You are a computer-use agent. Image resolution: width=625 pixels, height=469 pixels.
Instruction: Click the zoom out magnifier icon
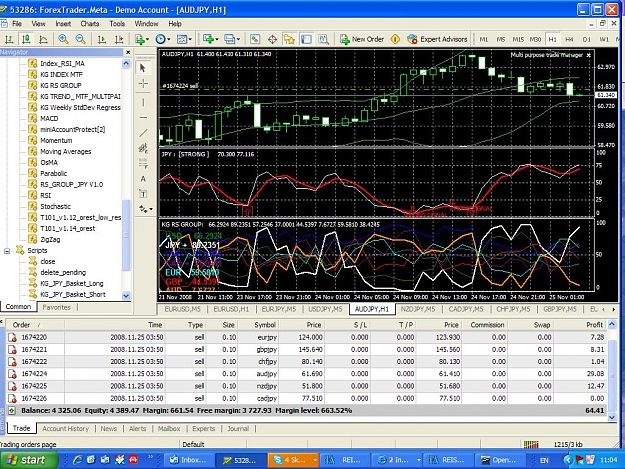81,39
